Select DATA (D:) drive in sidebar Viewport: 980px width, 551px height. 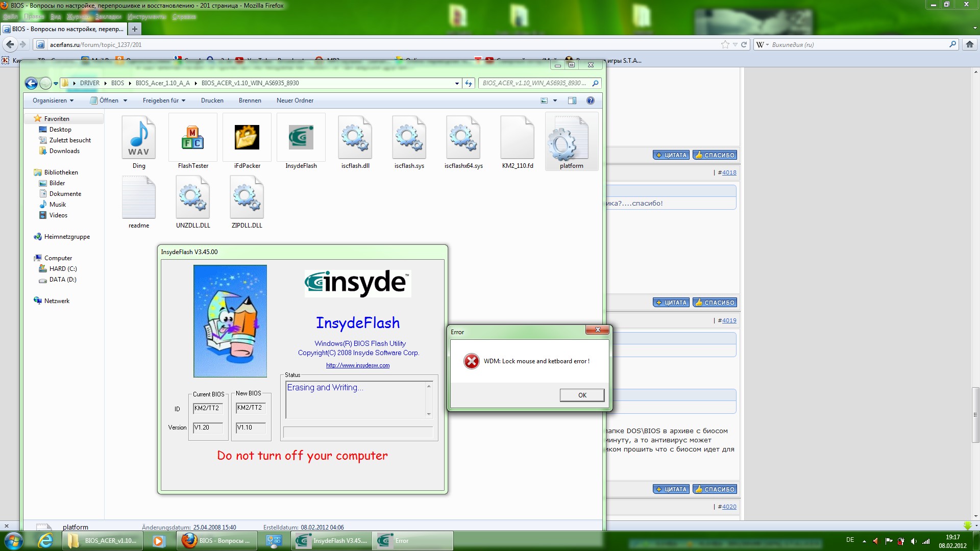click(x=63, y=280)
